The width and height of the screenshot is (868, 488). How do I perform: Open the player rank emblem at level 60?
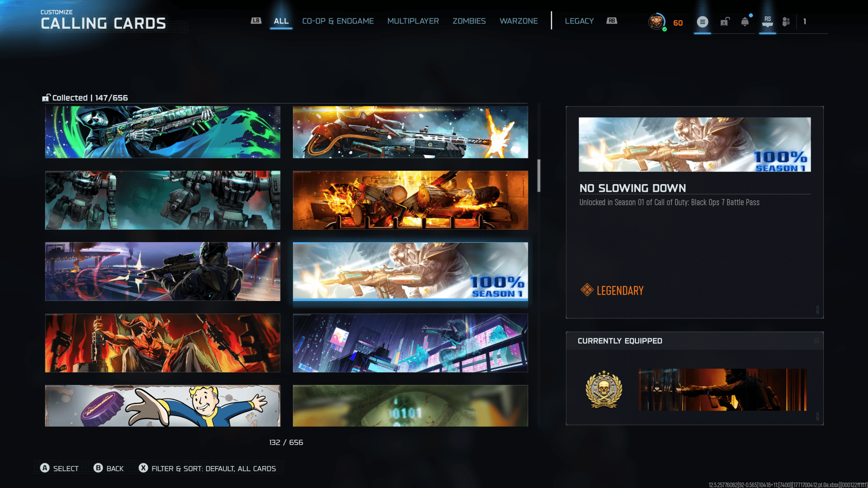656,22
